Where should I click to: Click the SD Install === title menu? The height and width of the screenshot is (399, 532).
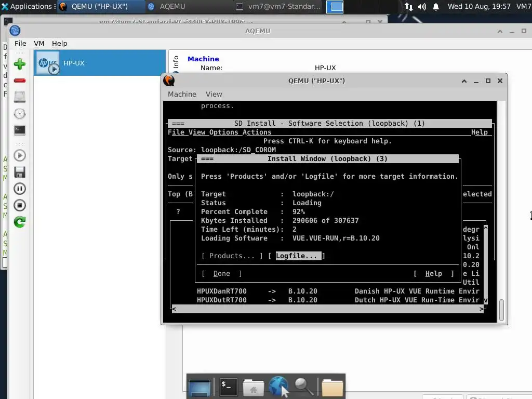click(178, 124)
